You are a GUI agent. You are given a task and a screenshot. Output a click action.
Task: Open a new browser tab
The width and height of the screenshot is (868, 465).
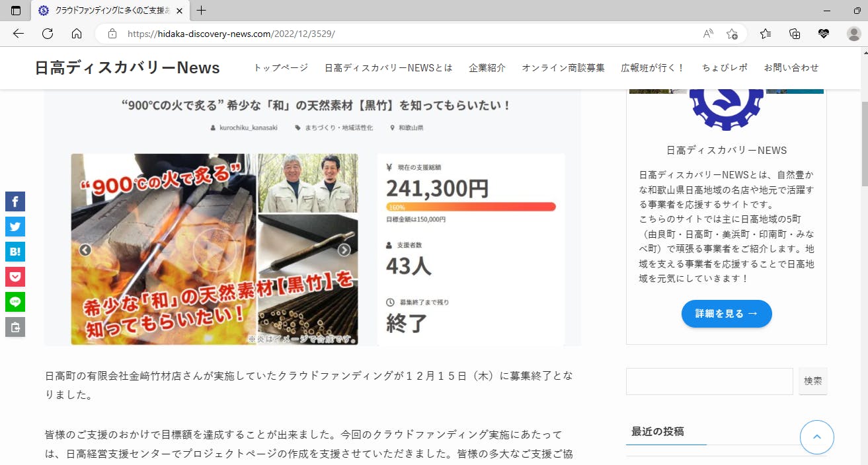(202, 11)
